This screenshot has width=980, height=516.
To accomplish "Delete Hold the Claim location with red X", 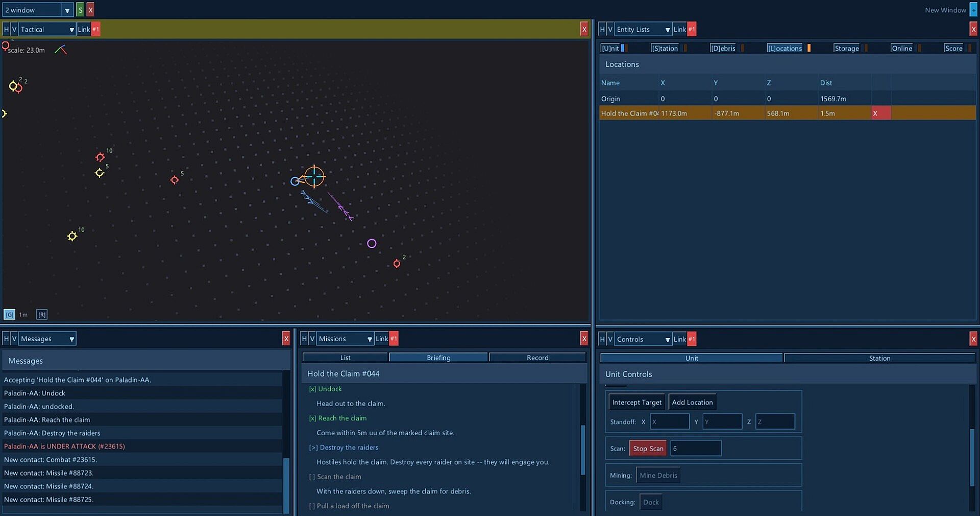I will [881, 113].
